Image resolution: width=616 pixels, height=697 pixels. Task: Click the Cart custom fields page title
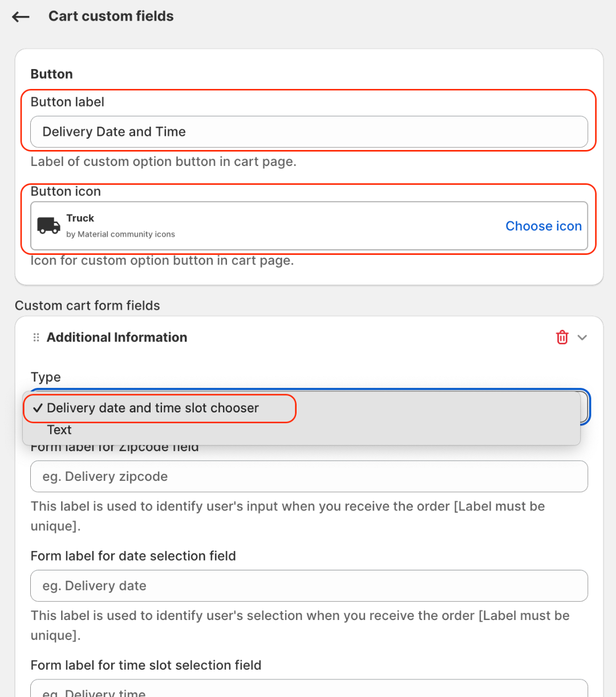pos(111,17)
